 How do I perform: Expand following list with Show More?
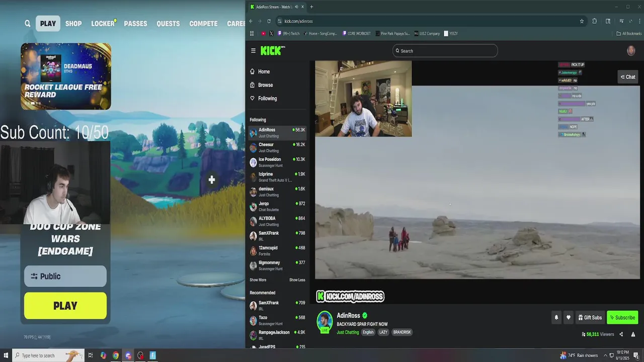[x=258, y=280]
